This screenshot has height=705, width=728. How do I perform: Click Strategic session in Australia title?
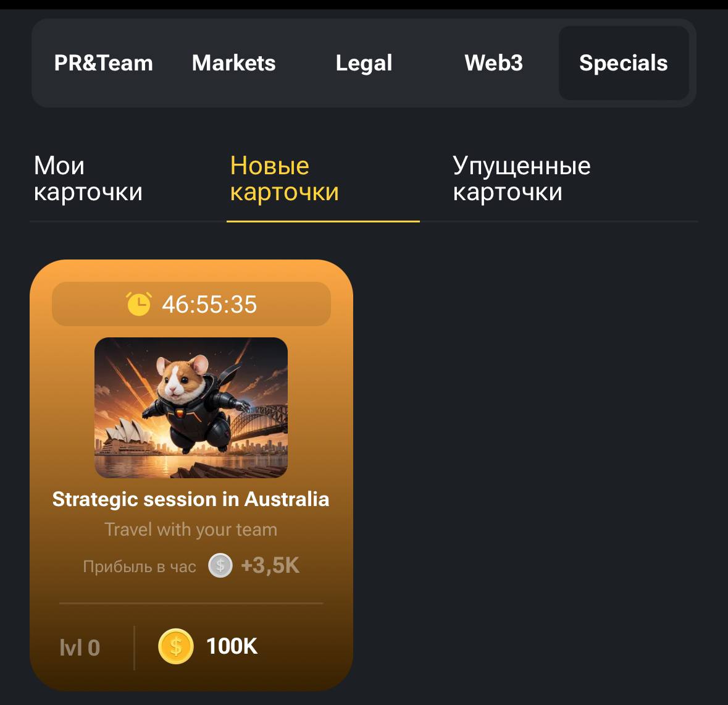pyautogui.click(x=191, y=500)
